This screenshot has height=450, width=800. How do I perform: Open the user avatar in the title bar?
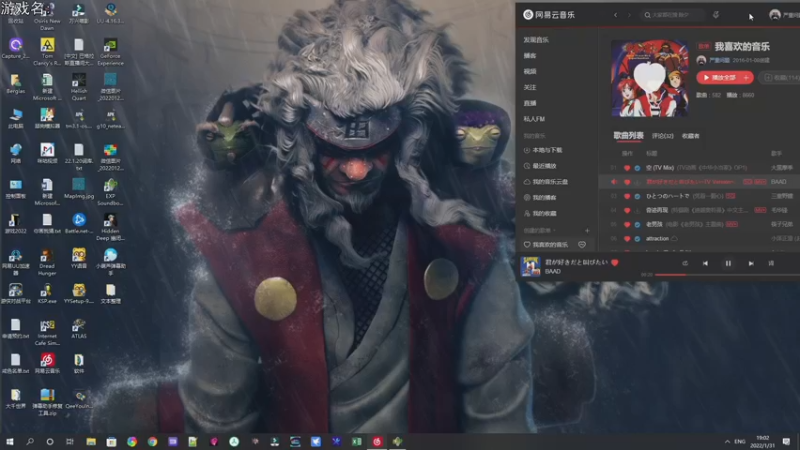pos(775,15)
